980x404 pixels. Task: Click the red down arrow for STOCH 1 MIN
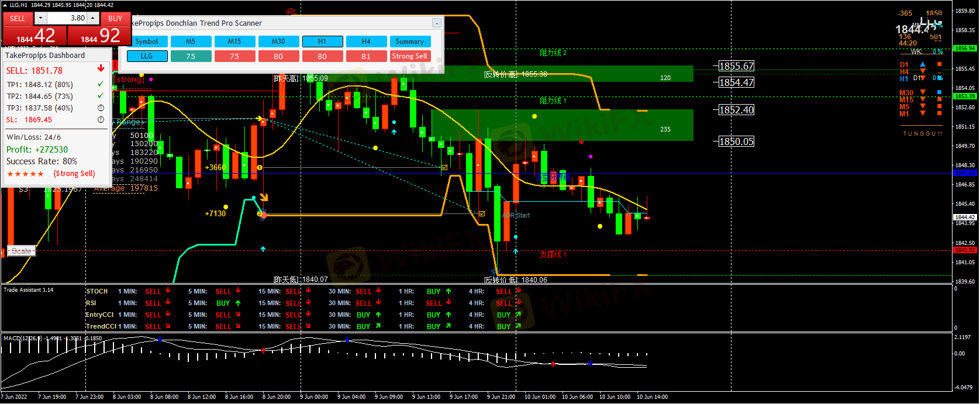click(x=168, y=291)
